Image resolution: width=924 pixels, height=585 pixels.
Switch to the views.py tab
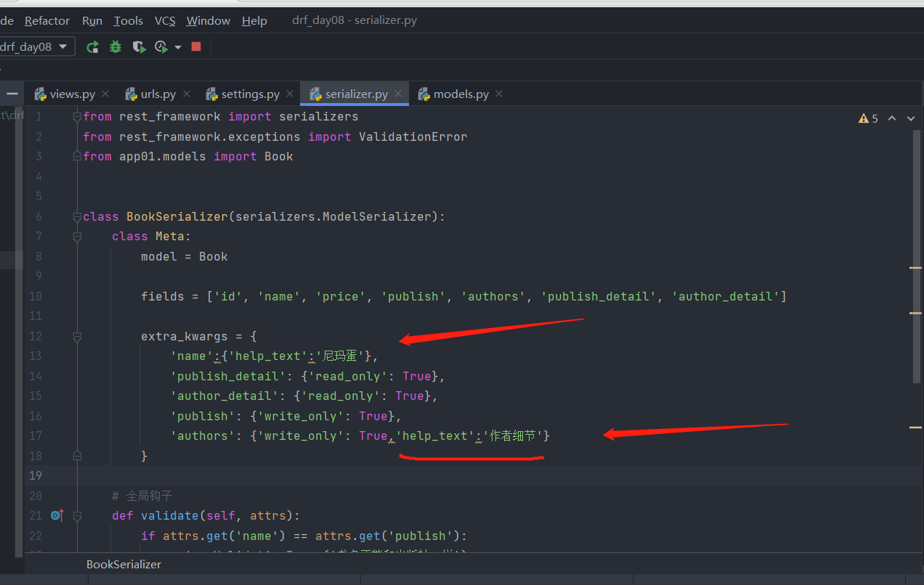(72, 94)
